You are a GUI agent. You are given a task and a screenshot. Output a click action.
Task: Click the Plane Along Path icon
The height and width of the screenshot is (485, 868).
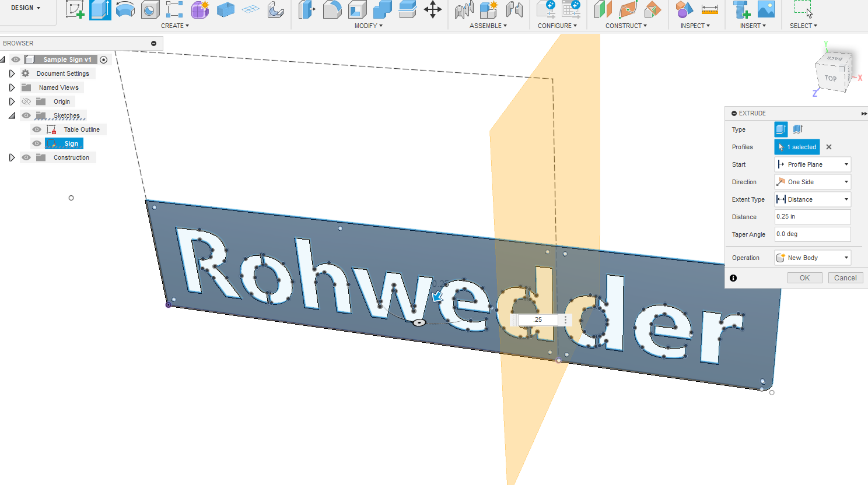pyautogui.click(x=628, y=9)
